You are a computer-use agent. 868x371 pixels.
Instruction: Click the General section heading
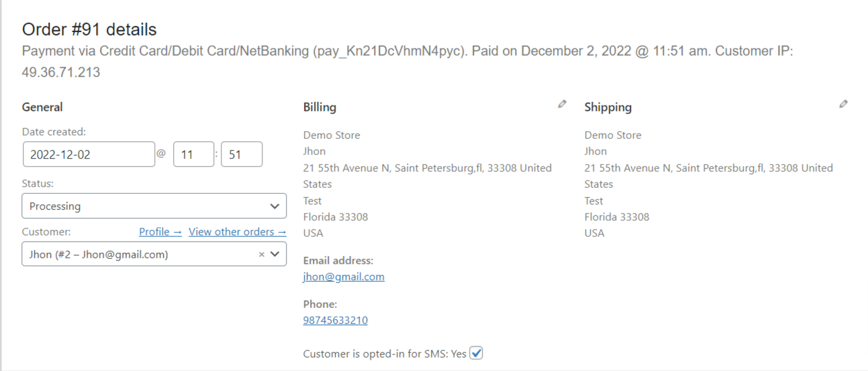pyautogui.click(x=42, y=107)
